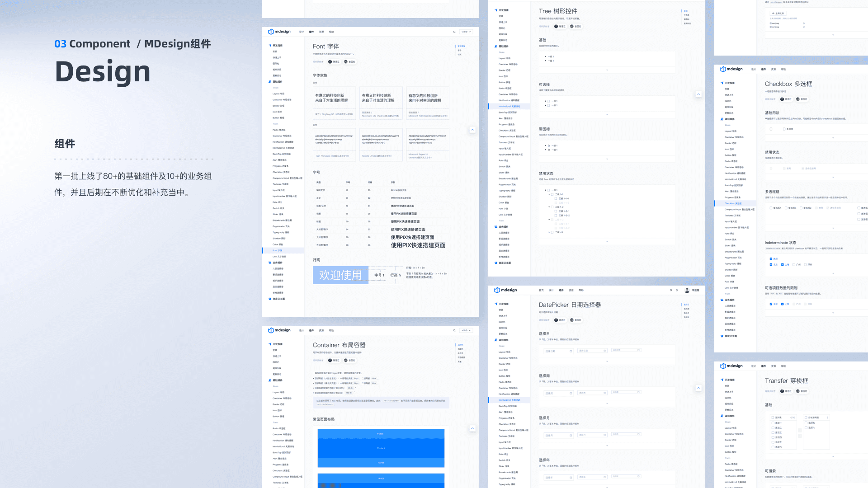Click 设计 menu in Font page navbar
The image size is (868, 488).
click(302, 32)
